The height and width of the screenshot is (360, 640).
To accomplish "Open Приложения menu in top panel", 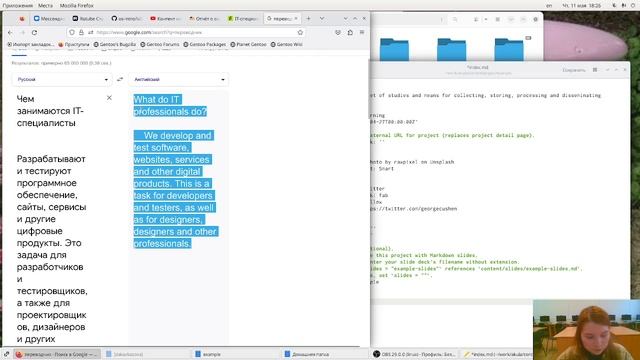I will pos(18,5).
